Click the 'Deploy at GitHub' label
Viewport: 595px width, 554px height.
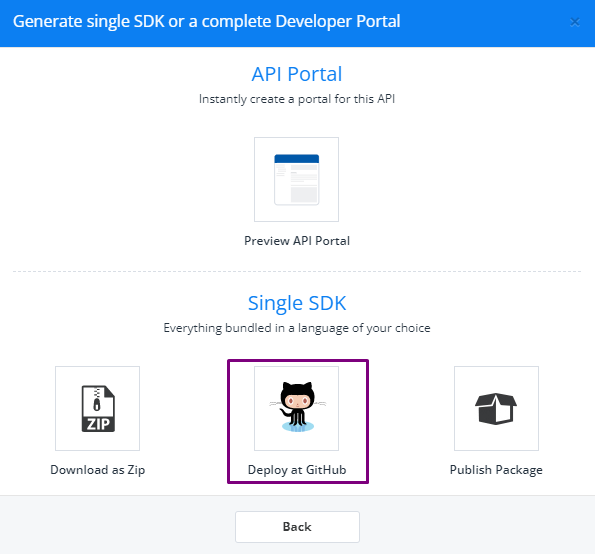coord(297,470)
